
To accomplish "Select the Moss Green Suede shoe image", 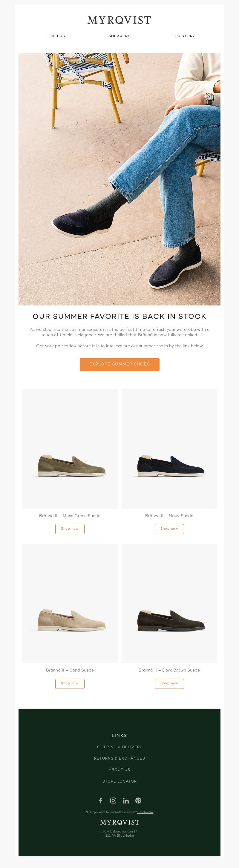I will (x=70, y=449).
